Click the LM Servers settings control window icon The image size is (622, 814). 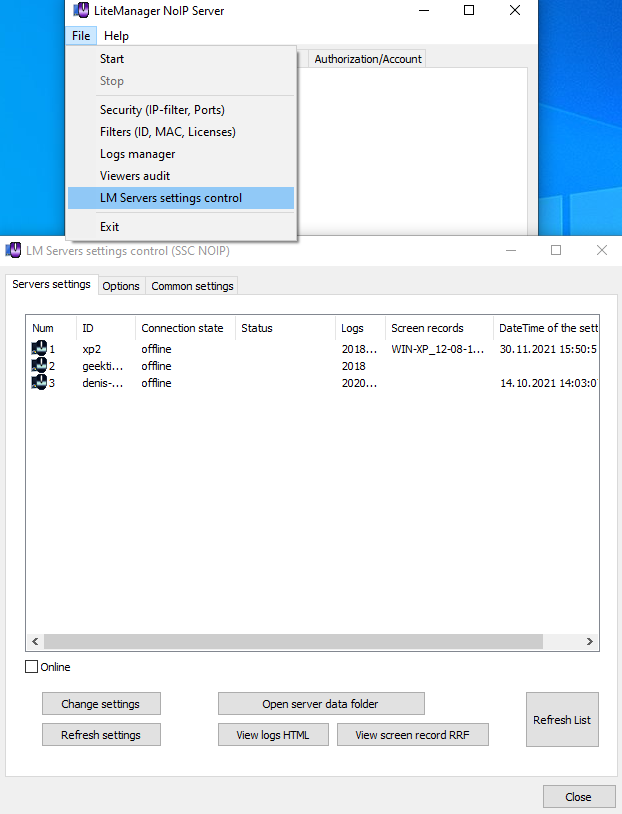(x=13, y=250)
